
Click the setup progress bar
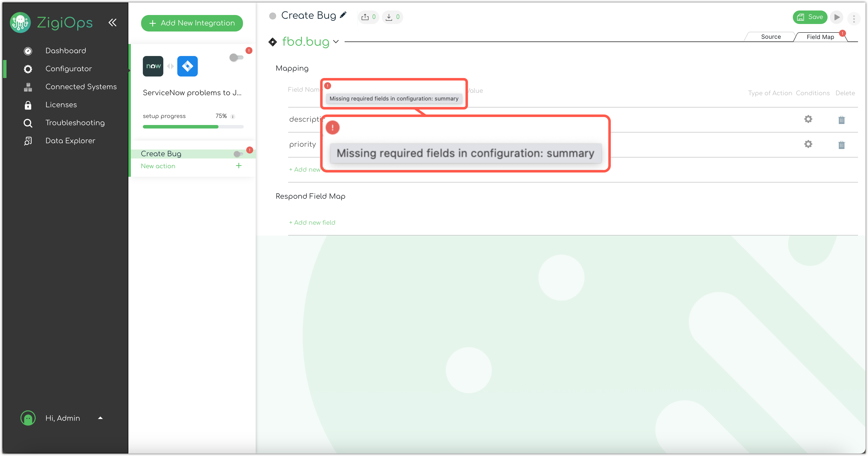(x=193, y=127)
